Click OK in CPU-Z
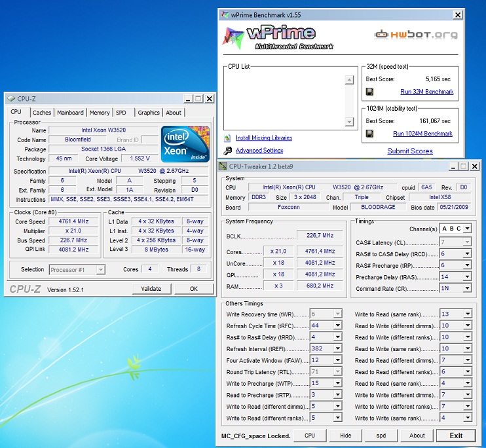Screen dimensions: 486x448 click(x=194, y=289)
